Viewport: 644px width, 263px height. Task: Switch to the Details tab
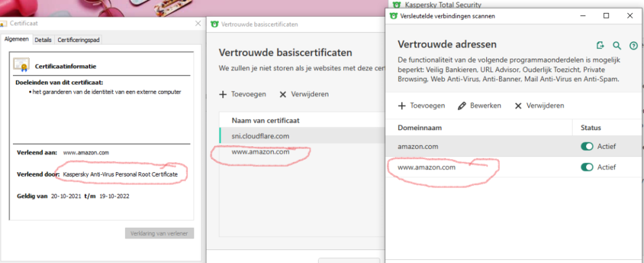(x=43, y=40)
